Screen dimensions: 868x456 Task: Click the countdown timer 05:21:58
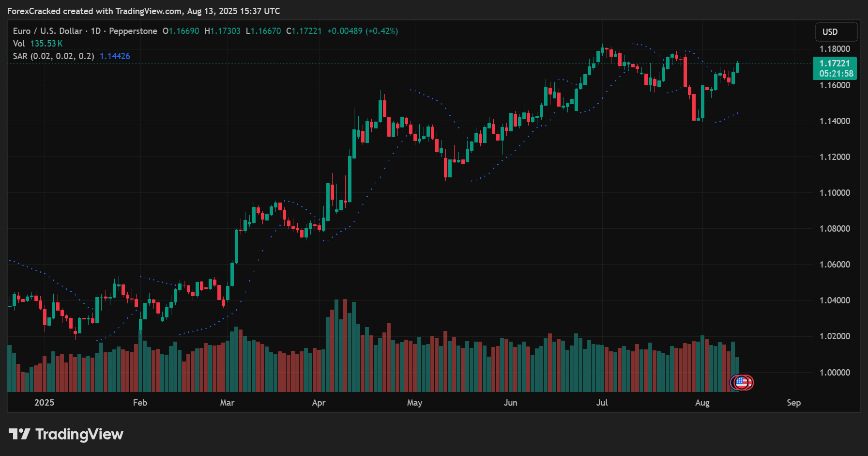(x=835, y=74)
